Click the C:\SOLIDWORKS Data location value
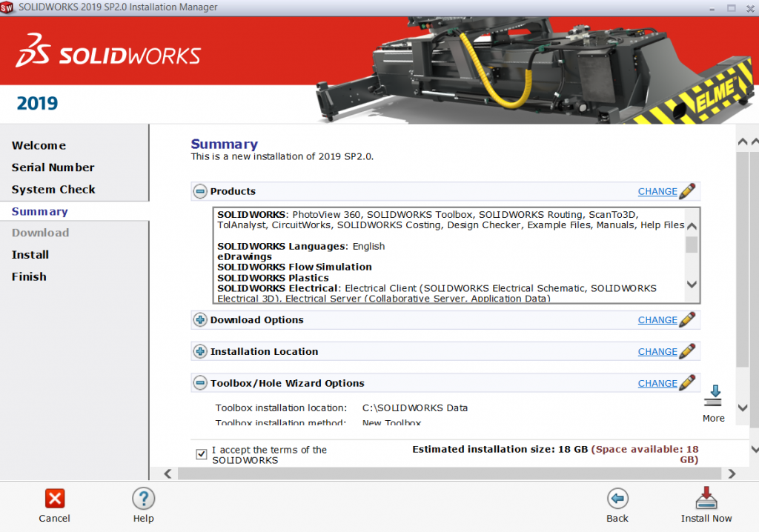Viewport: 759px width, 532px height. coord(415,408)
